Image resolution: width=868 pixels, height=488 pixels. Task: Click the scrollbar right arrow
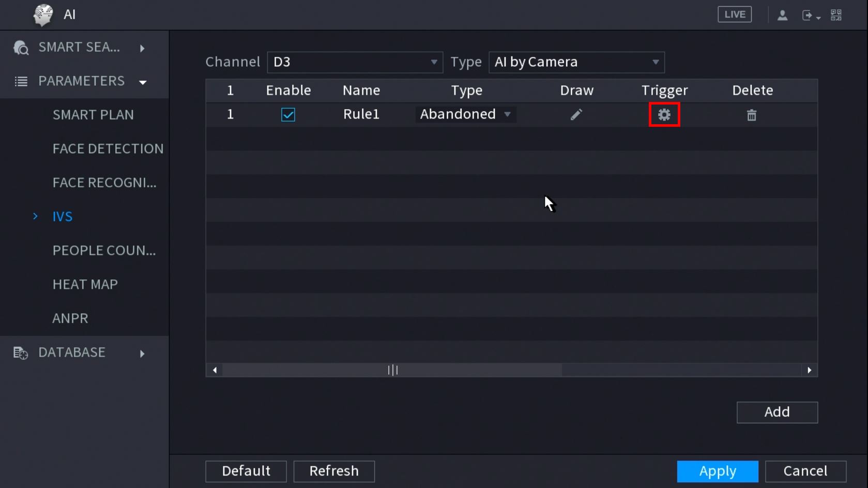pyautogui.click(x=809, y=370)
